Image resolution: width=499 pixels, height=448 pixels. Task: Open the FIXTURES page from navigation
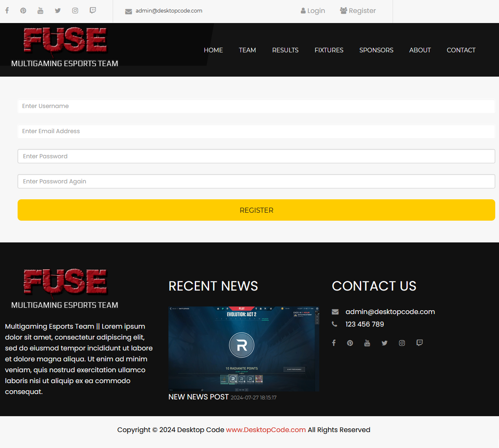point(329,50)
